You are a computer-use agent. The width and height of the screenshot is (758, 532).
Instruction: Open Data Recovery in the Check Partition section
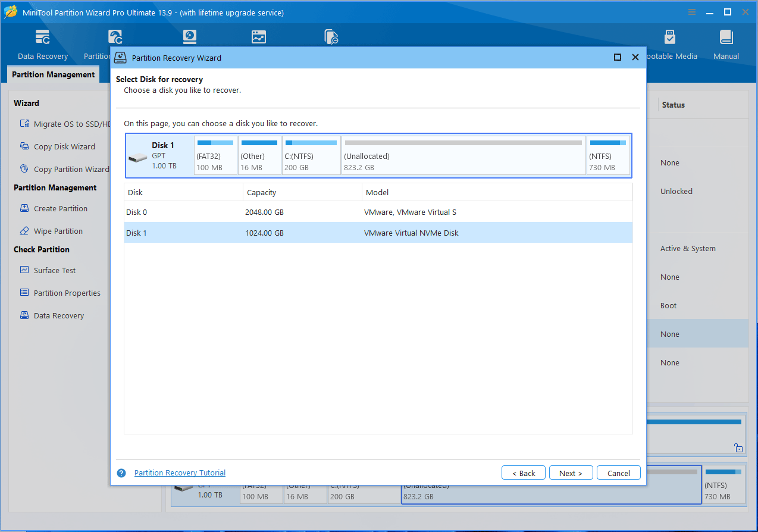pyautogui.click(x=52, y=315)
